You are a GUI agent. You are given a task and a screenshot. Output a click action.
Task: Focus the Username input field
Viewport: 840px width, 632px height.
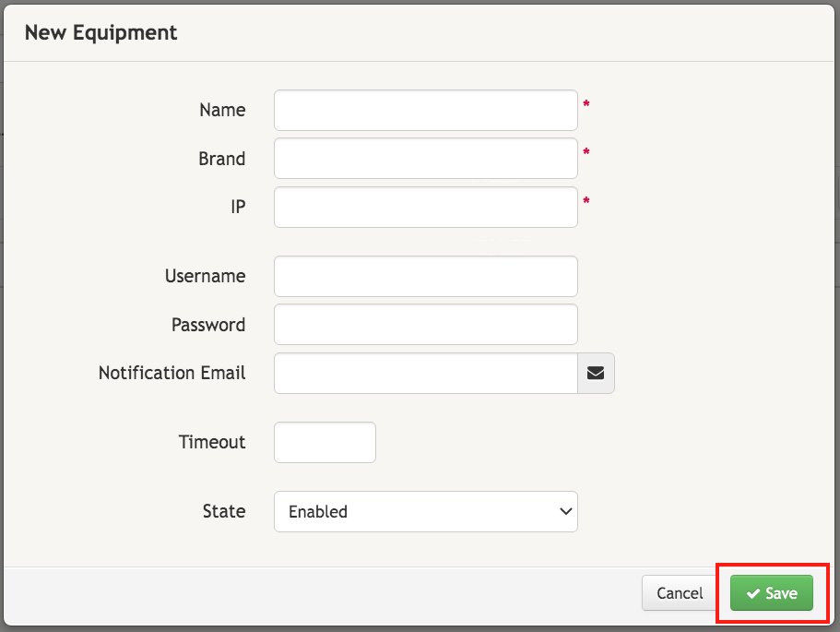424,276
